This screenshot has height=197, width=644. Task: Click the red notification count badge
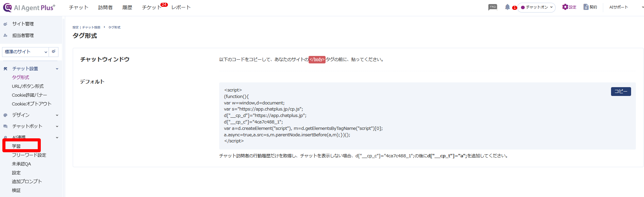(x=515, y=8)
